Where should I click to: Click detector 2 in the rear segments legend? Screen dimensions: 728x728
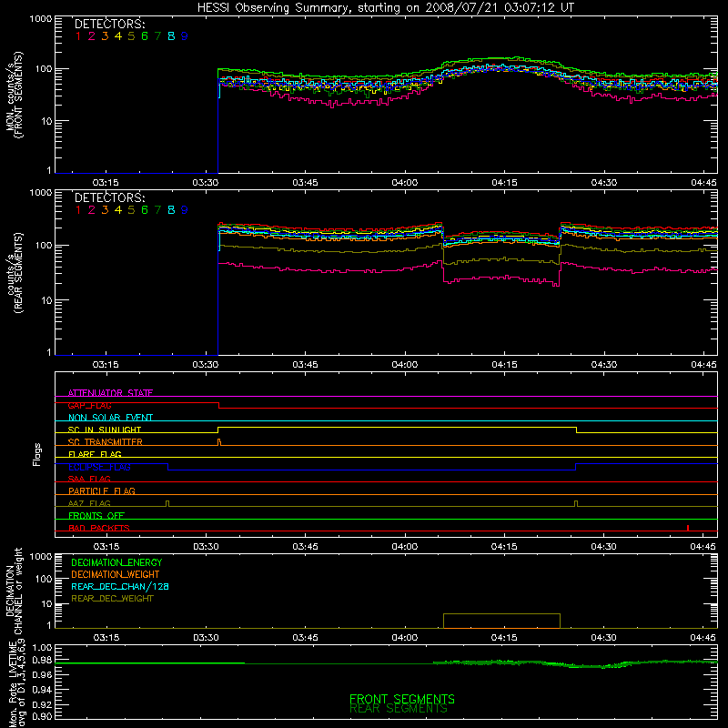click(x=92, y=210)
